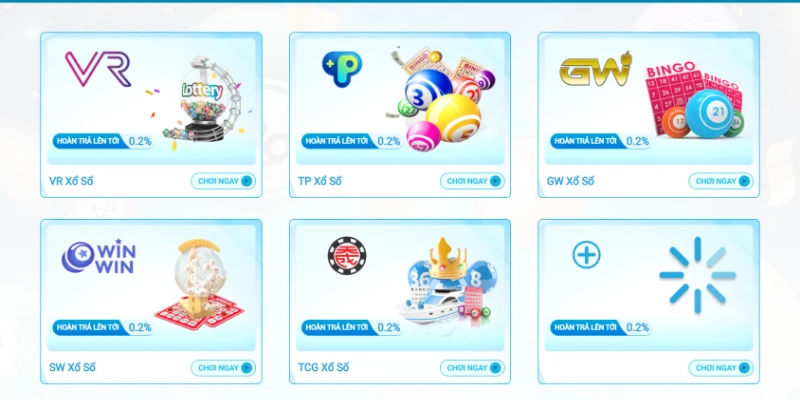Select the bingo balls image in TP card
800x400 pixels.
click(440, 99)
